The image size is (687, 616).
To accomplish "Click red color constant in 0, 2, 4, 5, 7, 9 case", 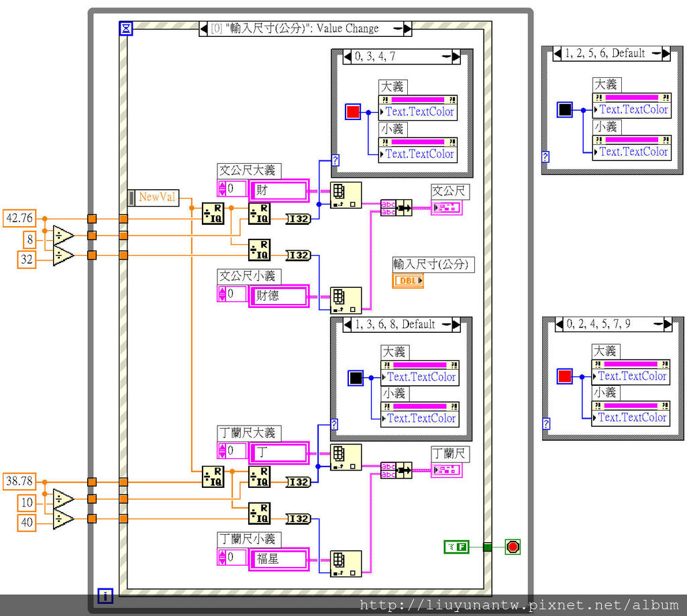I will pos(565,376).
